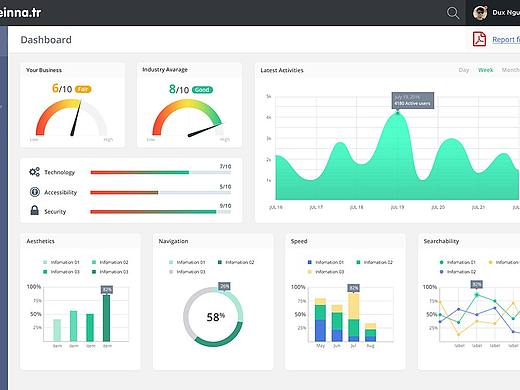Image resolution: width=520 pixels, height=390 pixels.
Task: Click the search magnifier icon
Action: pos(453,13)
